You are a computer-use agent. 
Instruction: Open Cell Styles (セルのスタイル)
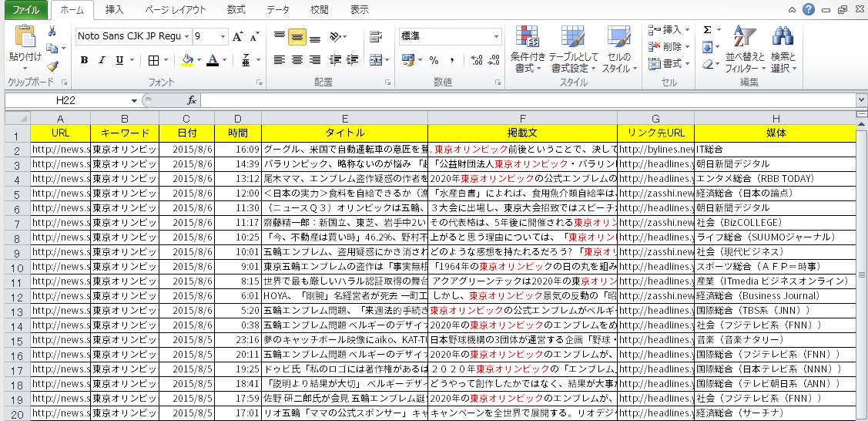[619, 50]
